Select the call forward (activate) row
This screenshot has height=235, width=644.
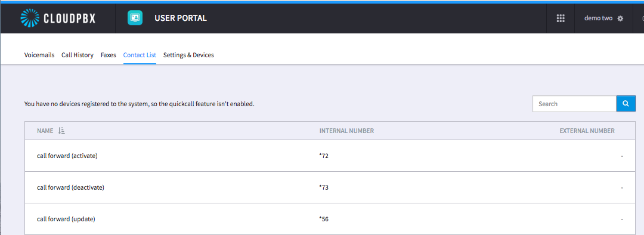pyautogui.click(x=330, y=156)
